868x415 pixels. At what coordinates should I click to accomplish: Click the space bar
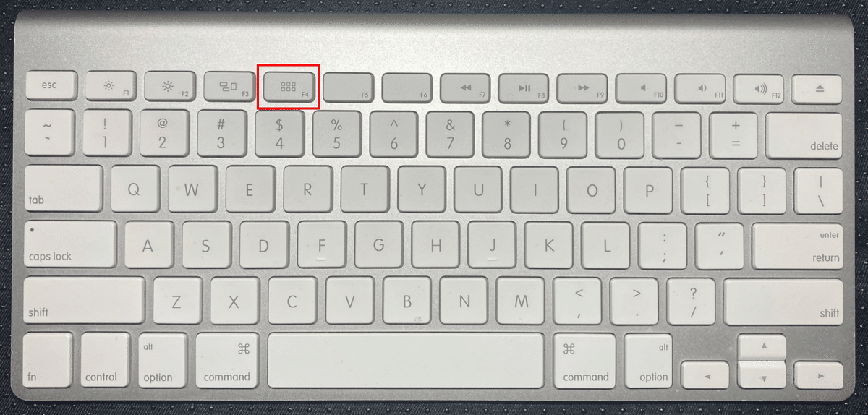click(x=407, y=360)
